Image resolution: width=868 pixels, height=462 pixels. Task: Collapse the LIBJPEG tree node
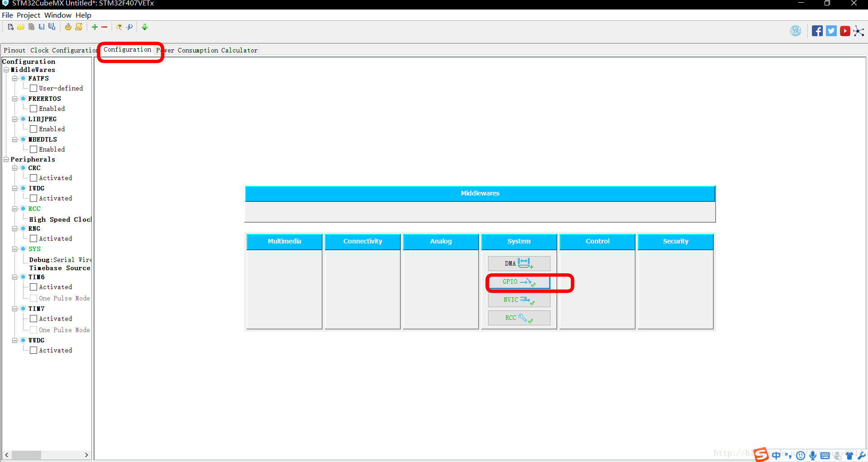(15, 119)
